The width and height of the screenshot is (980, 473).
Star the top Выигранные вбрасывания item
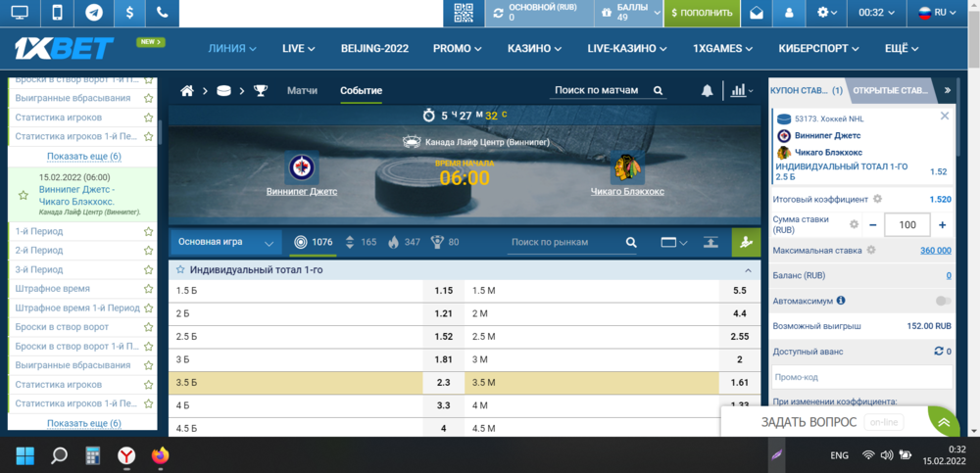tap(148, 98)
